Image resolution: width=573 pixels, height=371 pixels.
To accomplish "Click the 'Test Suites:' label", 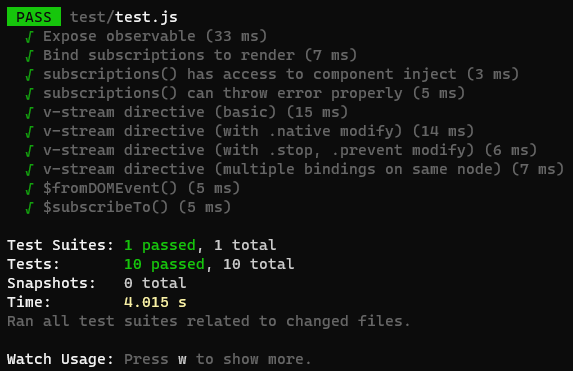I will point(60,245).
